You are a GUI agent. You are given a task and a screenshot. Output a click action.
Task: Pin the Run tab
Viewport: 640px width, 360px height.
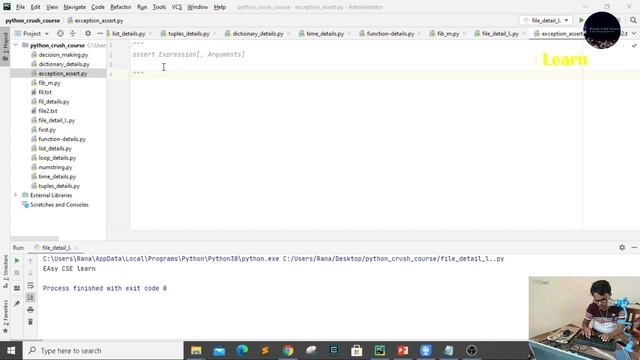point(17,304)
